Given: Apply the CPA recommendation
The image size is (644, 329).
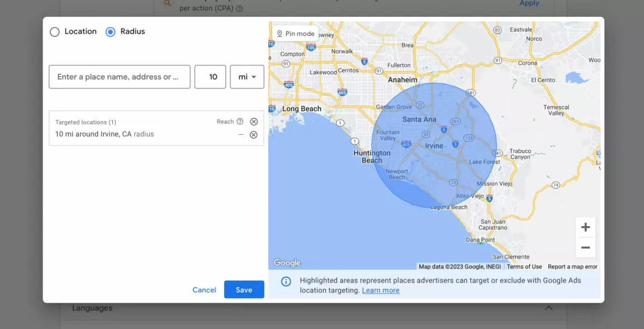Looking at the screenshot, I should [529, 3].
